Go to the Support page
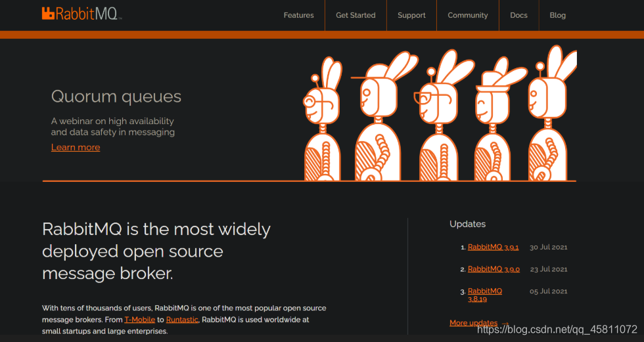This screenshot has width=644, height=342. click(411, 15)
